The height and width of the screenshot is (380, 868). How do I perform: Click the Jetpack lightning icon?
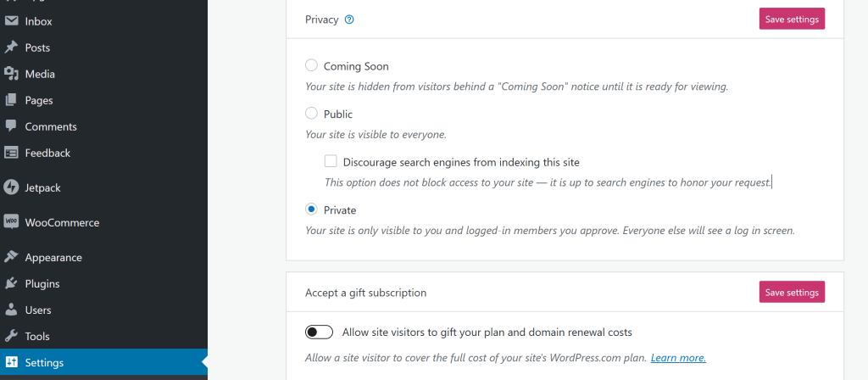tap(12, 187)
